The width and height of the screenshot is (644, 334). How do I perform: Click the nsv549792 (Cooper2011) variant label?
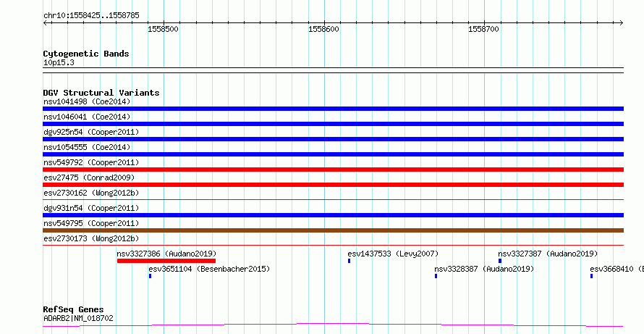coord(91,162)
